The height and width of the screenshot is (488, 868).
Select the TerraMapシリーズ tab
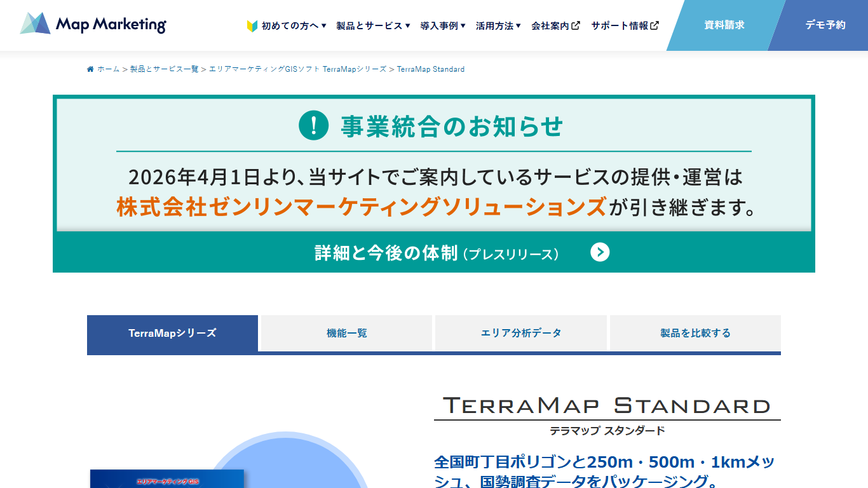pos(172,333)
